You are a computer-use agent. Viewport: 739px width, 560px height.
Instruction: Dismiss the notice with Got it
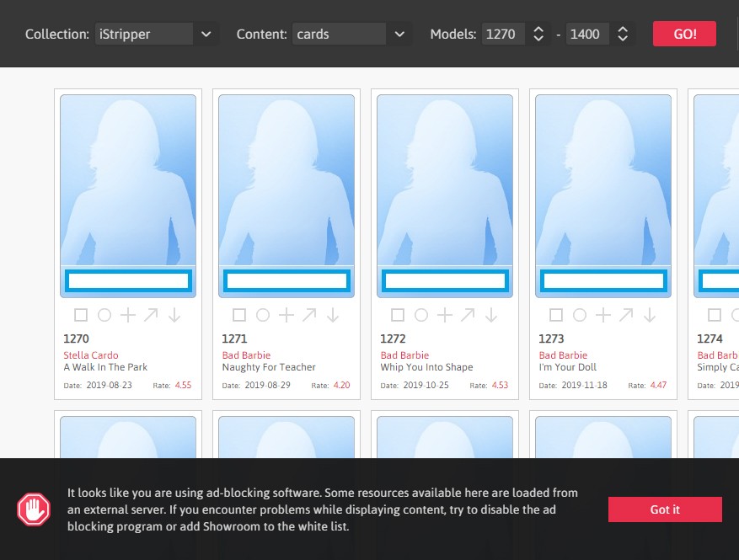pos(665,509)
